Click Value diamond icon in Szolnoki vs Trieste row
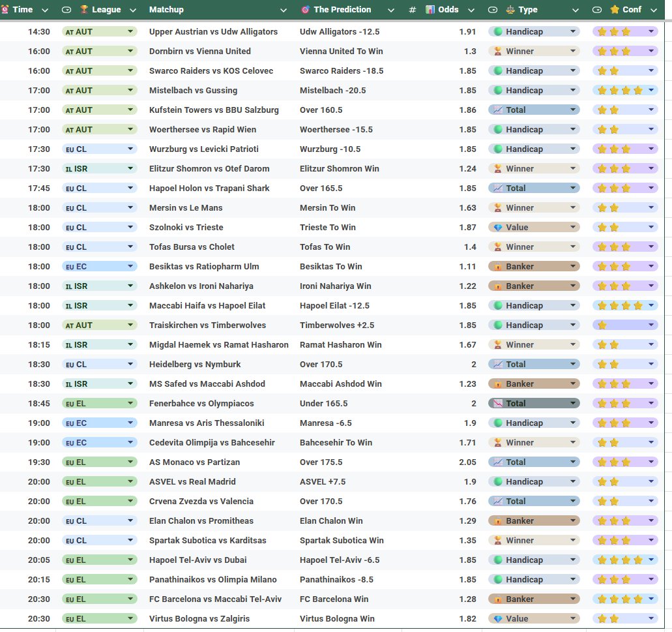The height and width of the screenshot is (632, 672). click(498, 227)
